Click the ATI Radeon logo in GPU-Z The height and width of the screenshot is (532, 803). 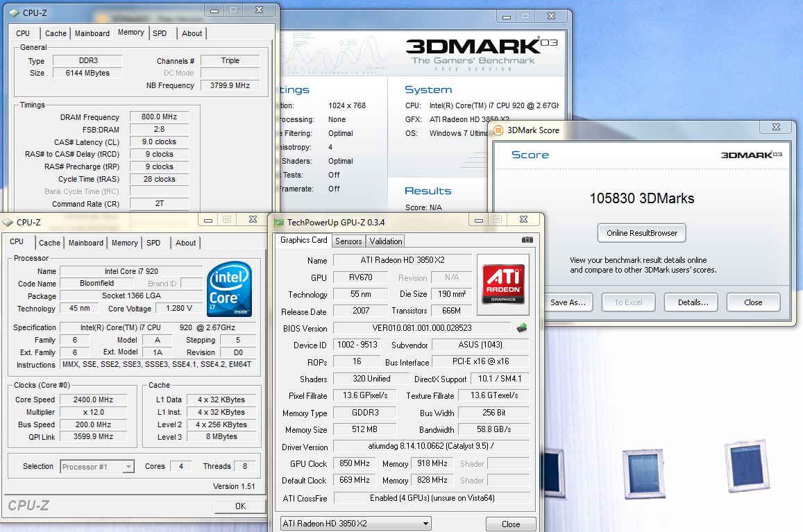point(503,284)
